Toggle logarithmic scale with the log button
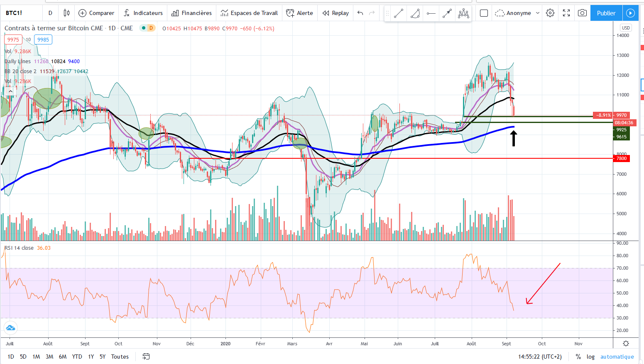 pyautogui.click(x=590, y=357)
